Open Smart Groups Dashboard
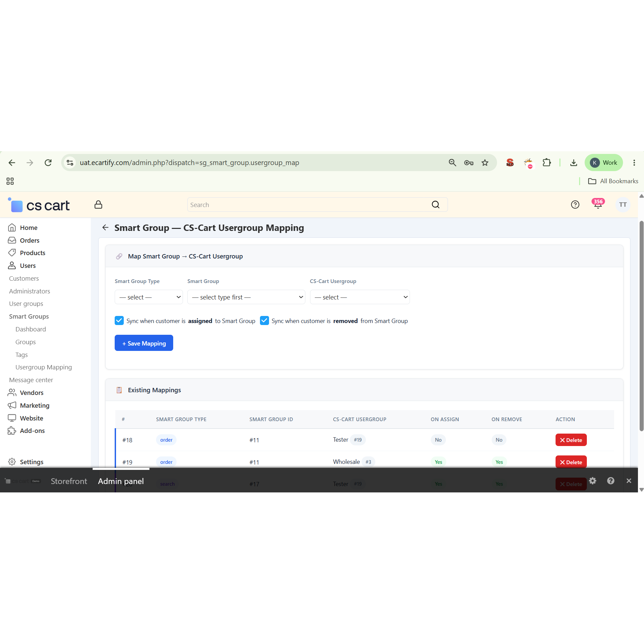 [x=31, y=329]
